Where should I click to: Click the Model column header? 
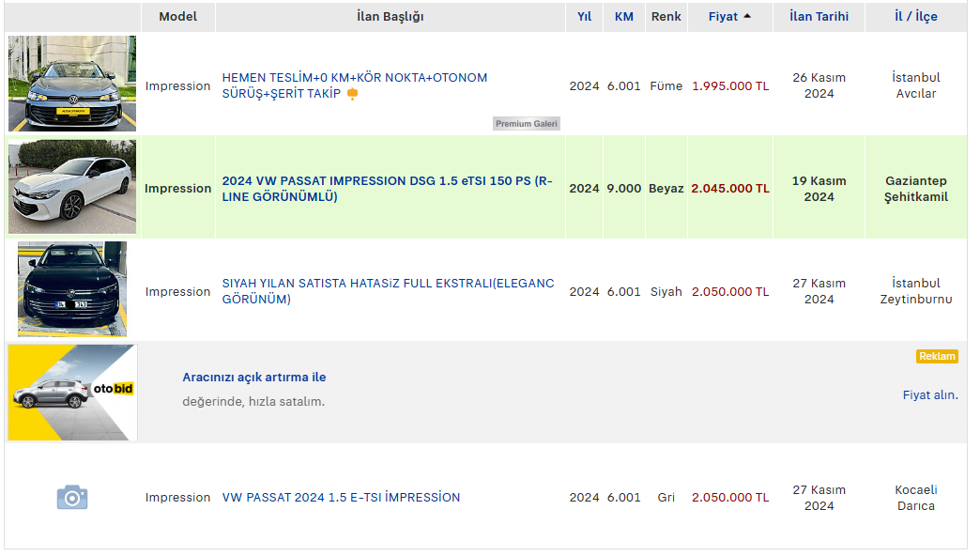pyautogui.click(x=178, y=17)
